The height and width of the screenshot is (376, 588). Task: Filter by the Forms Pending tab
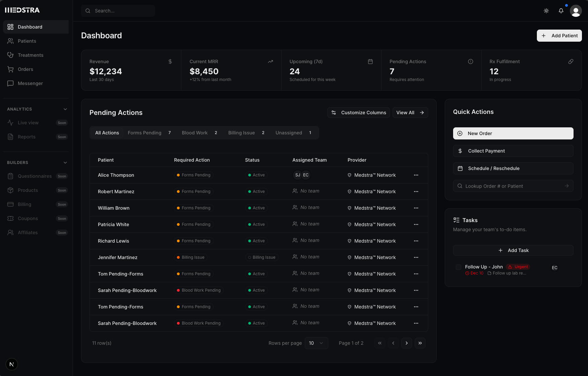(x=145, y=133)
